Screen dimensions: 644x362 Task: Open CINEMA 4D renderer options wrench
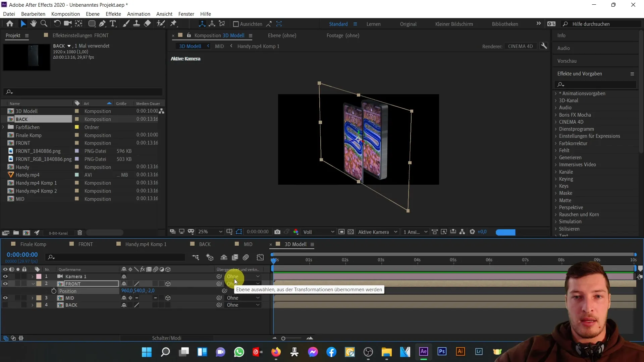tap(544, 46)
